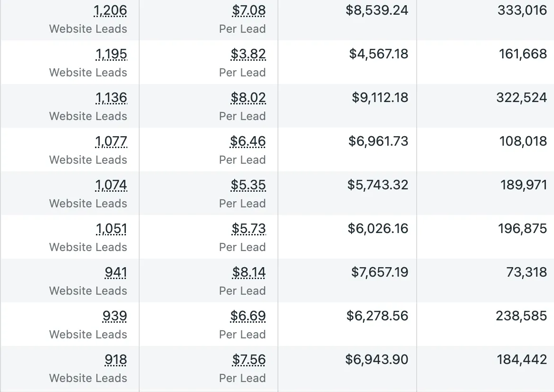Click the 1,136 leads underlined number
Image resolution: width=554 pixels, height=392 pixels.
111,98
